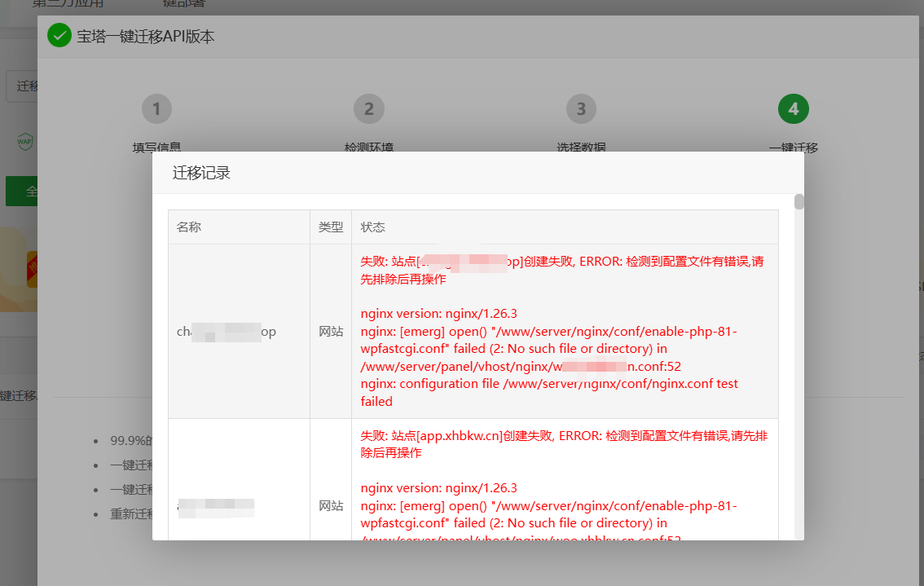The height and width of the screenshot is (586, 924).
Task: Click step 2 circle 检测环境
Action: click(369, 109)
